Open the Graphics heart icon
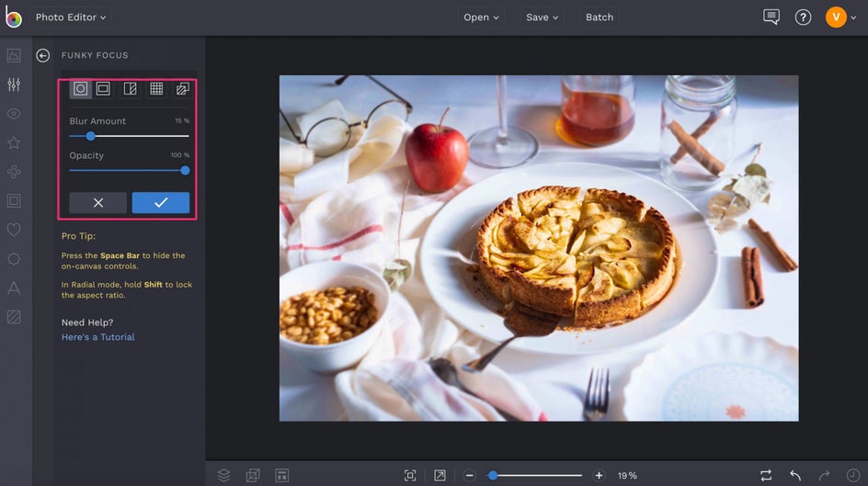 pyautogui.click(x=14, y=229)
